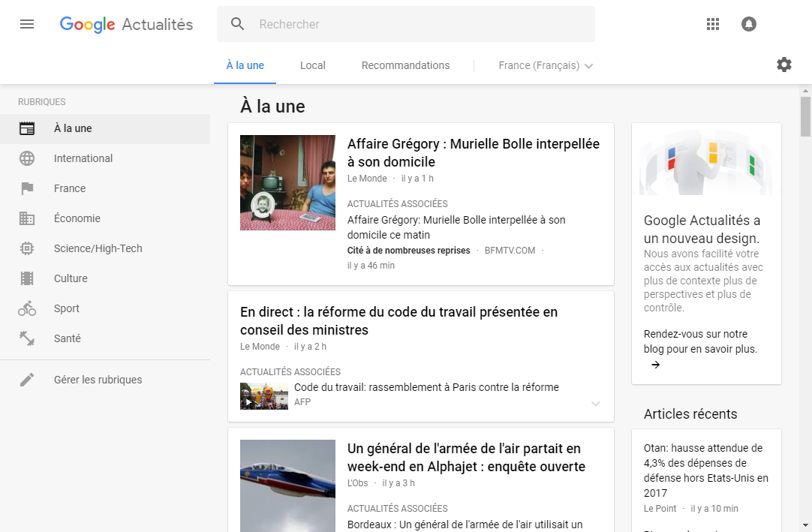This screenshot has width=812, height=532.
Task: Click the Google Actualités logo
Action: point(126,24)
